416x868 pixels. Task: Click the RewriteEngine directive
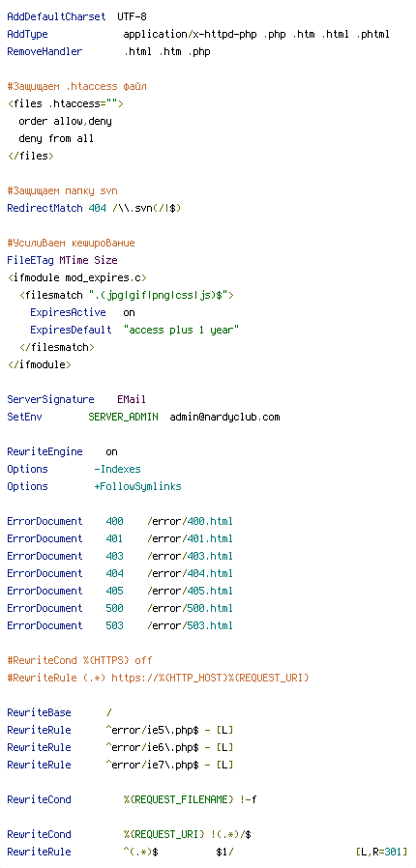pos(45,451)
